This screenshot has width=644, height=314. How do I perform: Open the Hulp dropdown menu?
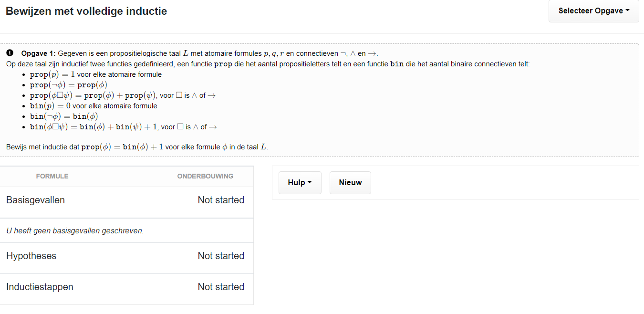tap(300, 182)
